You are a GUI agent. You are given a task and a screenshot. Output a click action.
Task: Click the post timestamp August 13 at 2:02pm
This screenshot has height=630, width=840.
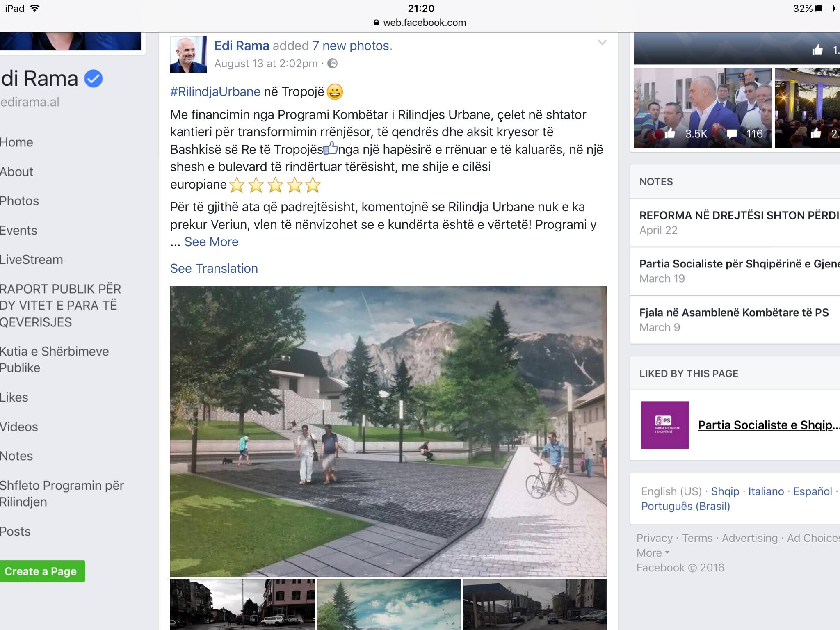click(x=266, y=64)
